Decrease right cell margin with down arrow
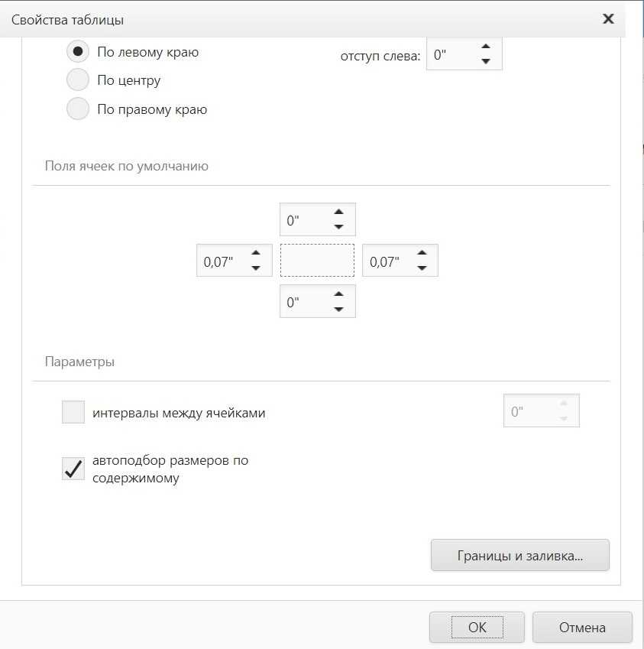Screen dimensions: 644x649 pyautogui.click(x=421, y=268)
